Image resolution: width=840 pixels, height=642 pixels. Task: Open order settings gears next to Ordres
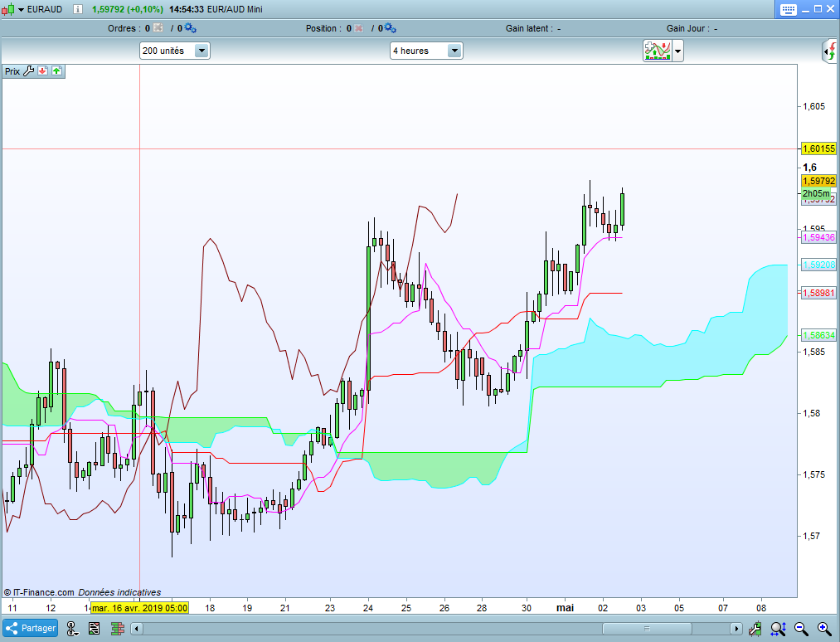point(190,28)
